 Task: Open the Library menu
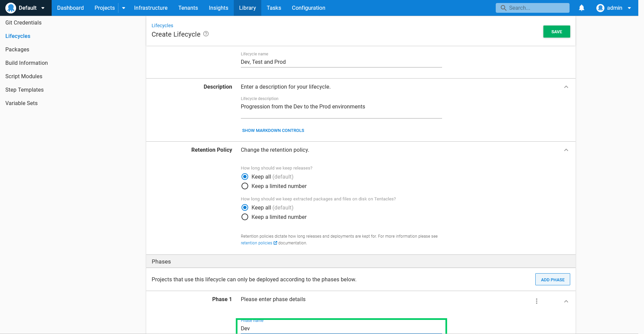click(x=248, y=8)
